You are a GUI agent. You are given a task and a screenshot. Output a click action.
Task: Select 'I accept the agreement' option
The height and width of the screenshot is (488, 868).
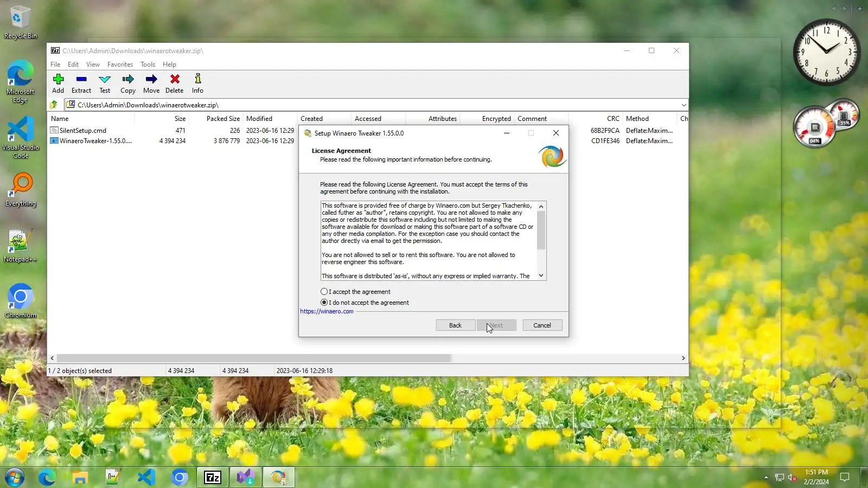pyautogui.click(x=356, y=292)
